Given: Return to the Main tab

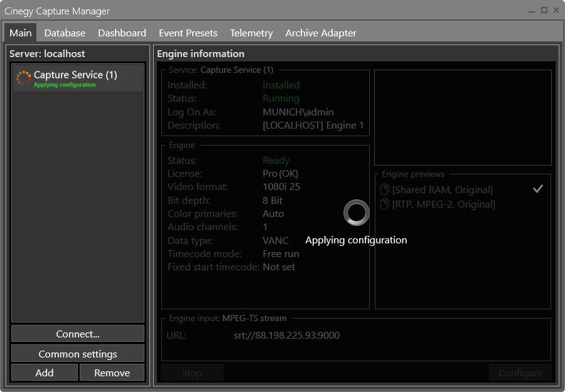Looking at the screenshot, I should (x=20, y=33).
